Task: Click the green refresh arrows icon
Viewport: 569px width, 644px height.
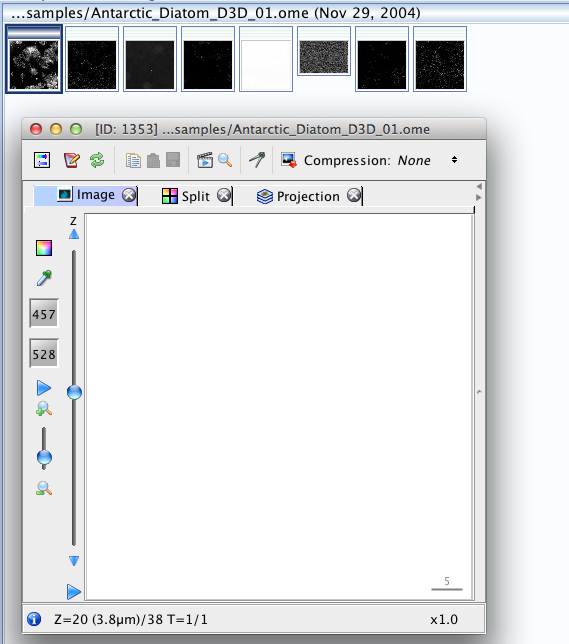Action: (x=97, y=160)
